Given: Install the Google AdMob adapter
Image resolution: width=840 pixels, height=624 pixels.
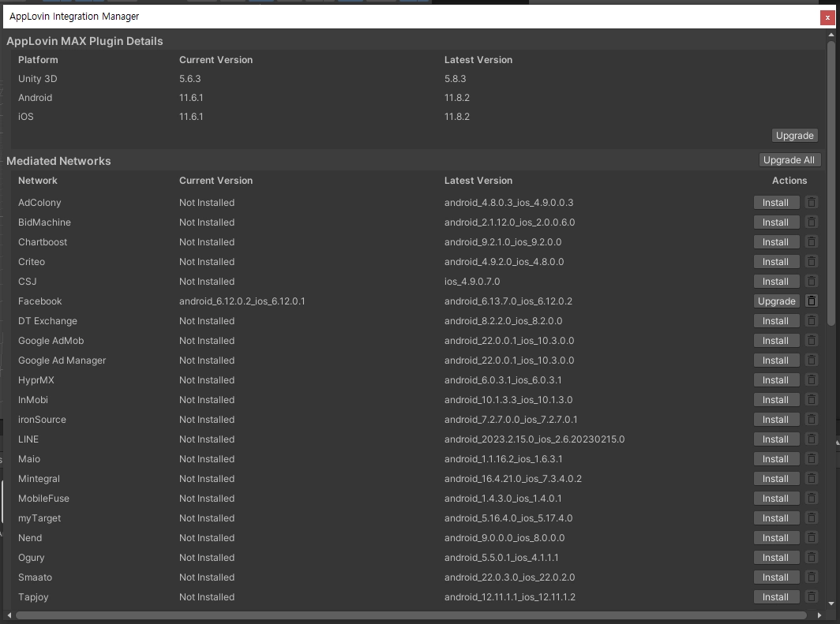Looking at the screenshot, I should 776,340.
